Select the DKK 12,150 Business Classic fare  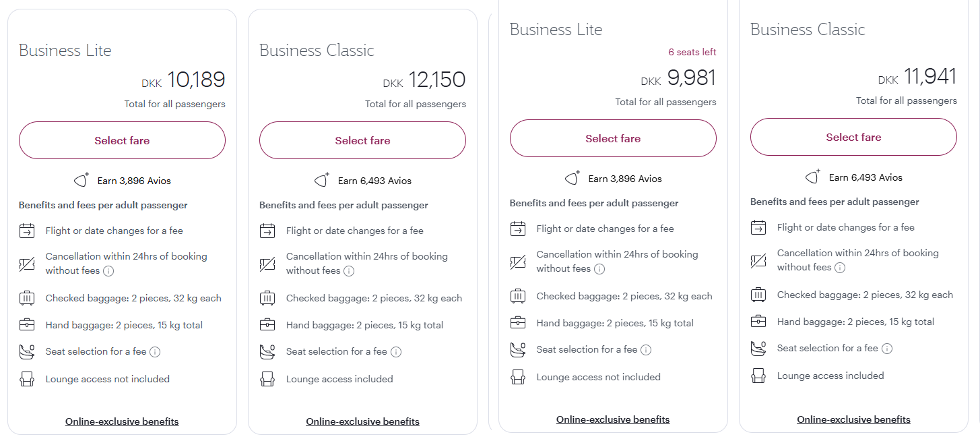[362, 140]
